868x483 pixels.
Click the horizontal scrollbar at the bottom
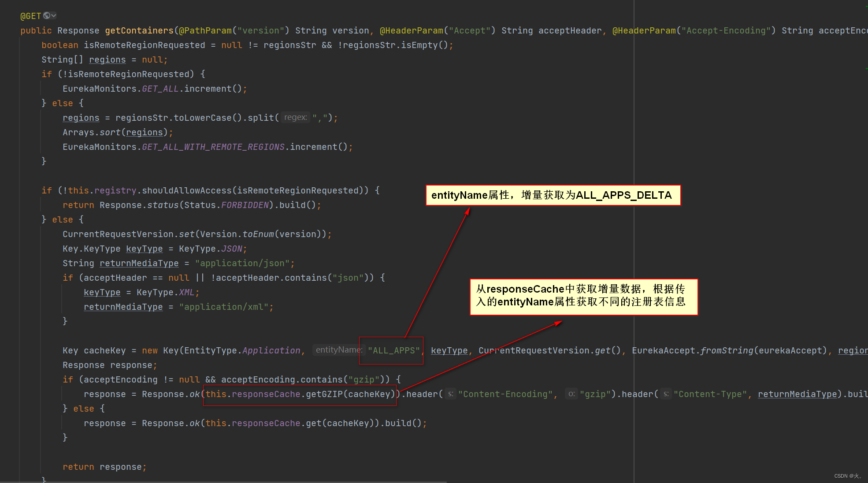tap(223, 482)
